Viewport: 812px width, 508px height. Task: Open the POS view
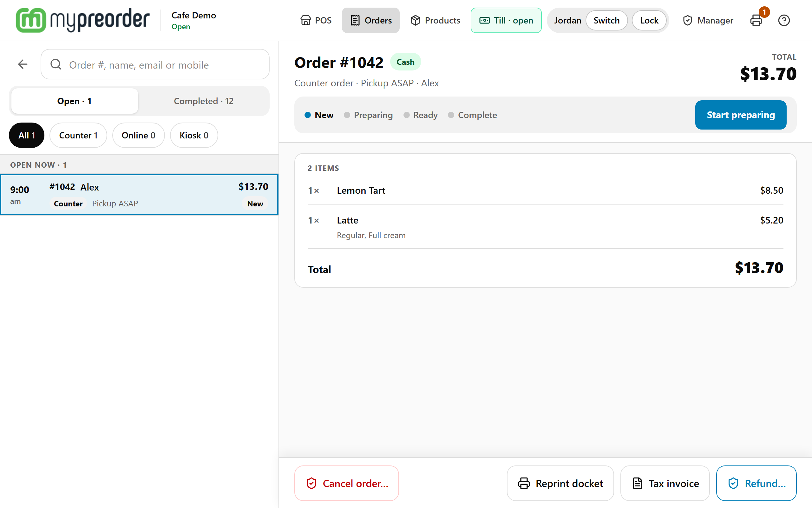click(x=316, y=20)
